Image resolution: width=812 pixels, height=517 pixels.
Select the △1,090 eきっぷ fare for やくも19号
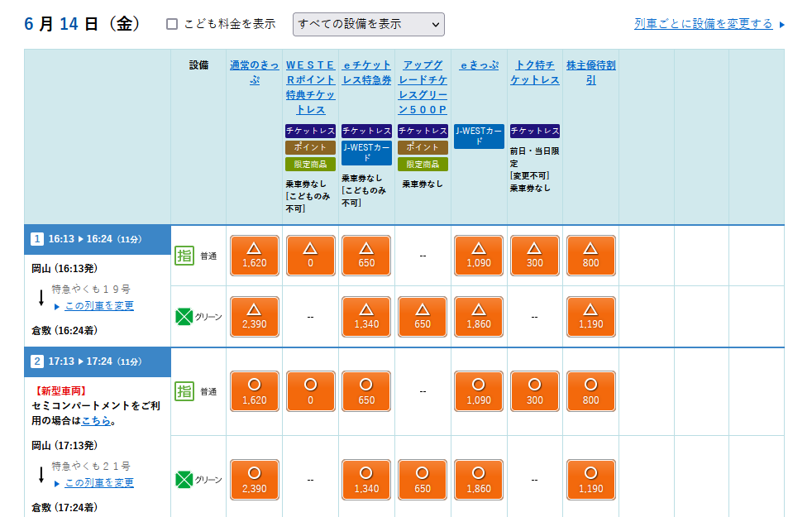pyautogui.click(x=479, y=255)
